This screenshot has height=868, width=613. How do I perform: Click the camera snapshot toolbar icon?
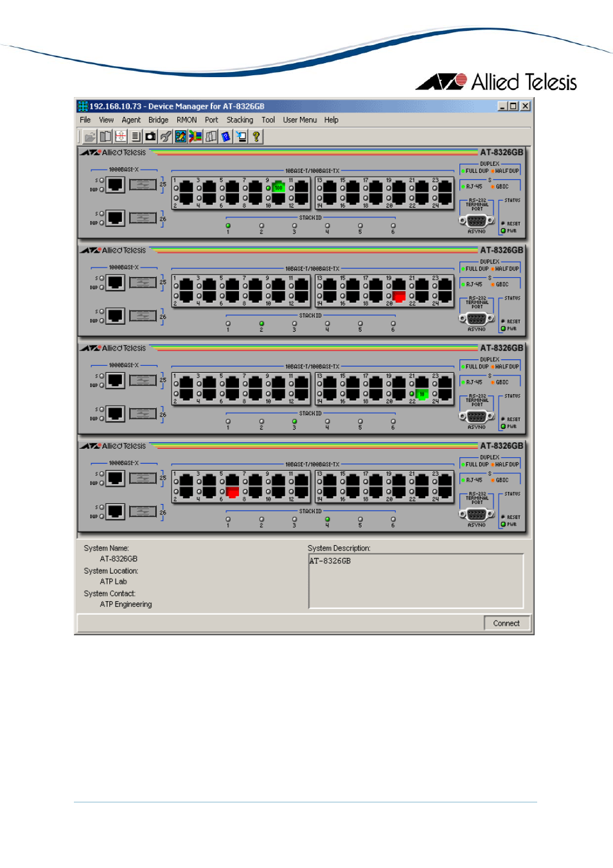150,136
